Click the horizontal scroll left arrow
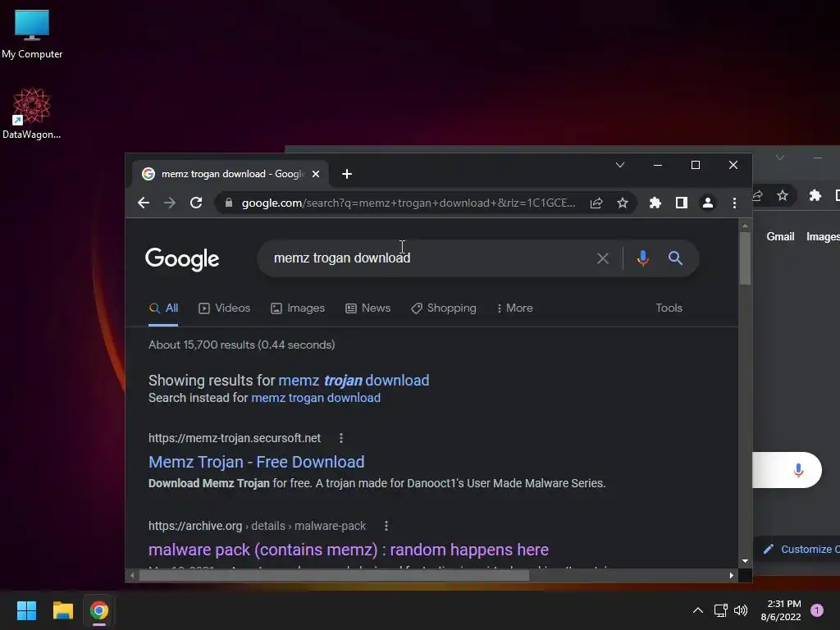The height and width of the screenshot is (630, 840). 132,576
